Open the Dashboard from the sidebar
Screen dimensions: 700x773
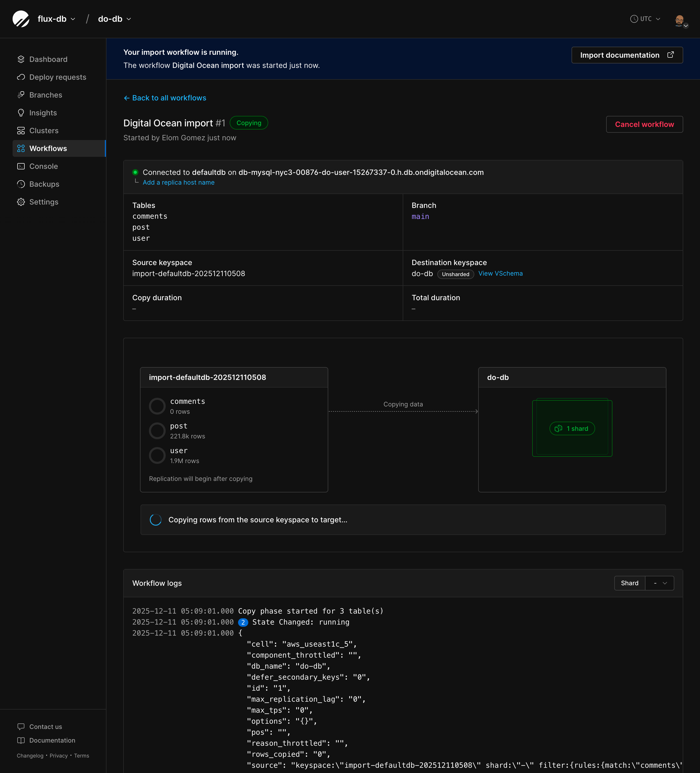[x=48, y=59]
